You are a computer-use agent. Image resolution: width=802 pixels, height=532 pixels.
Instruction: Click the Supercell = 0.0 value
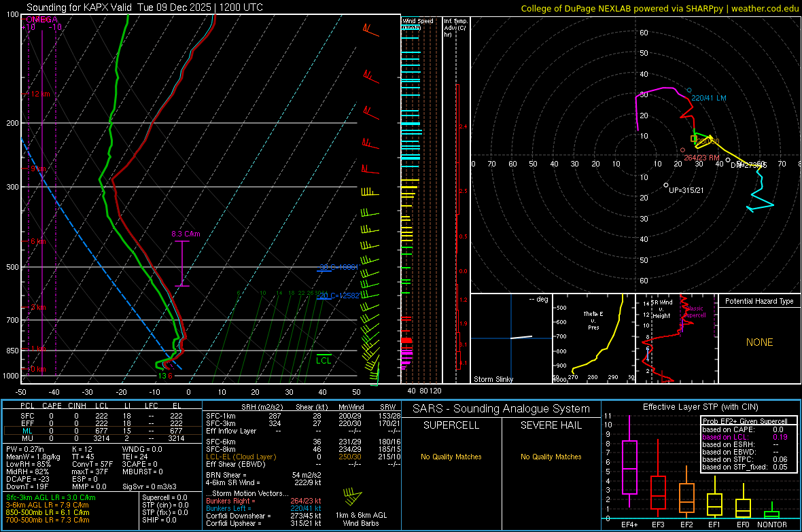tap(164, 497)
